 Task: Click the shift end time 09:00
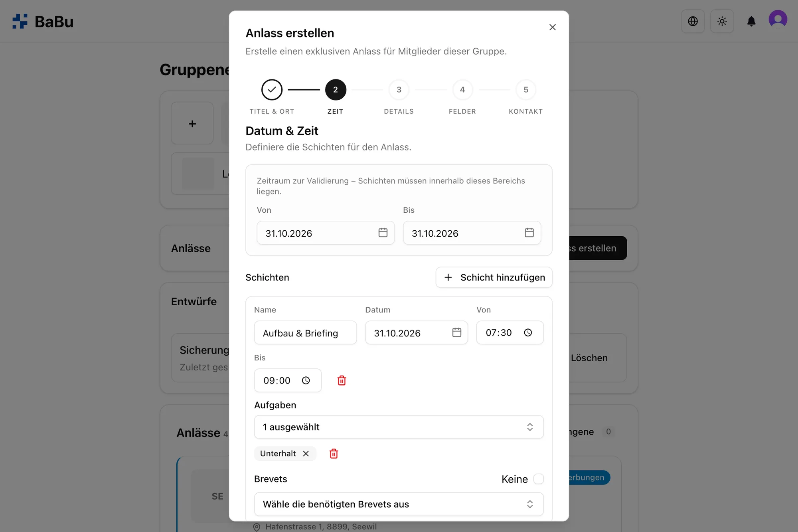[x=277, y=381]
